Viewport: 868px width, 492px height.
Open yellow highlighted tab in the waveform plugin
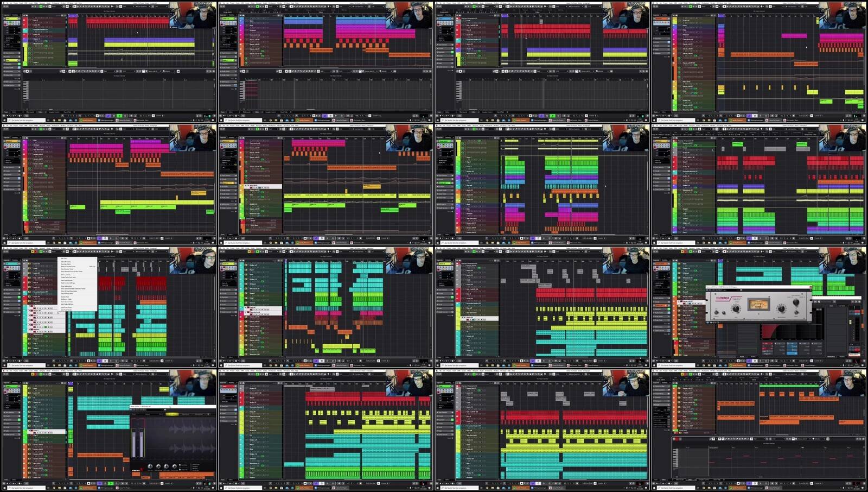(172, 414)
